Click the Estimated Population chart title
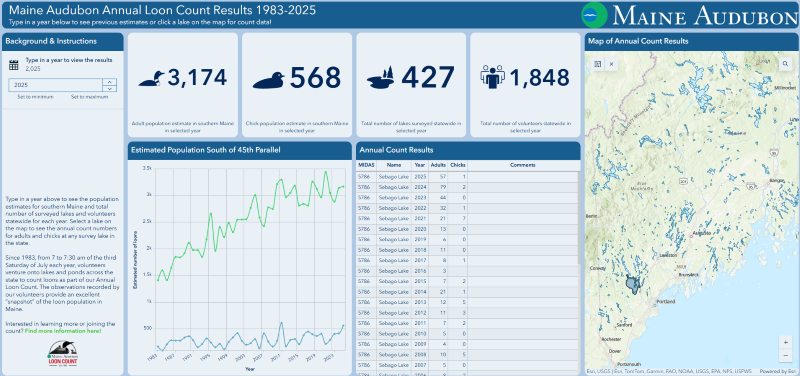 click(x=205, y=150)
